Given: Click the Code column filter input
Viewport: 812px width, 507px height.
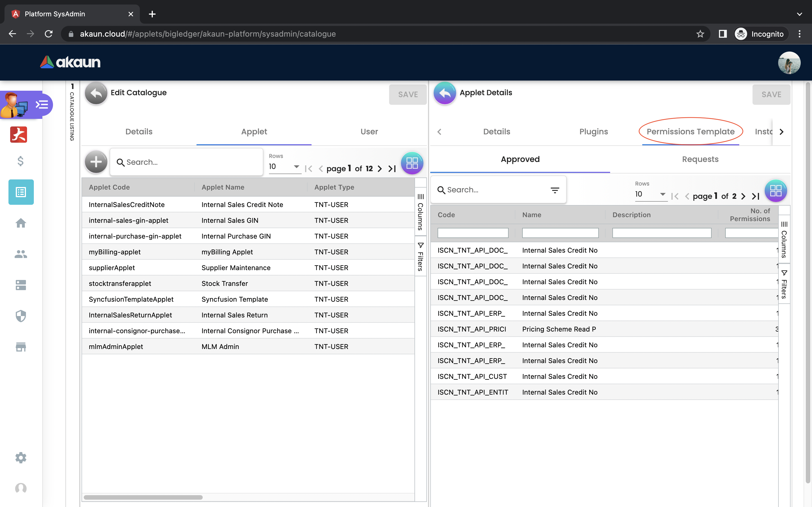Looking at the screenshot, I should [473, 233].
